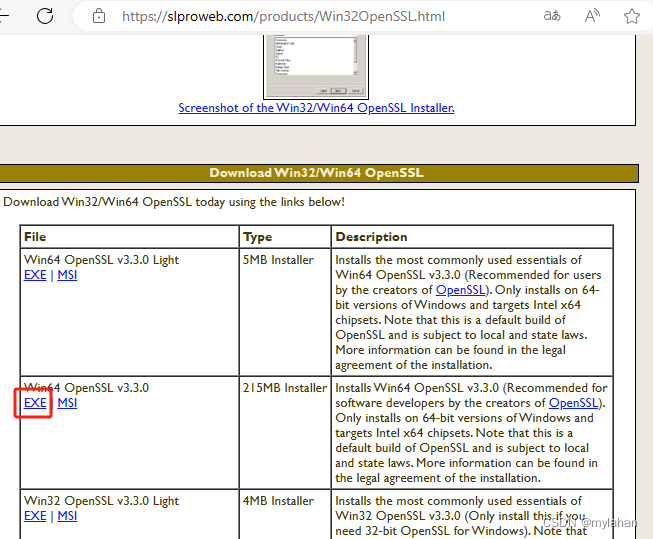Viewport: 653px width, 539px height.
Task: Start the Read aloud icon
Action: pos(592,16)
